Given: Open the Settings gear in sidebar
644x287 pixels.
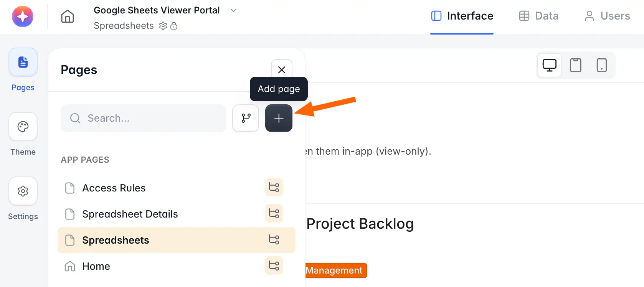Looking at the screenshot, I should pos(23,191).
